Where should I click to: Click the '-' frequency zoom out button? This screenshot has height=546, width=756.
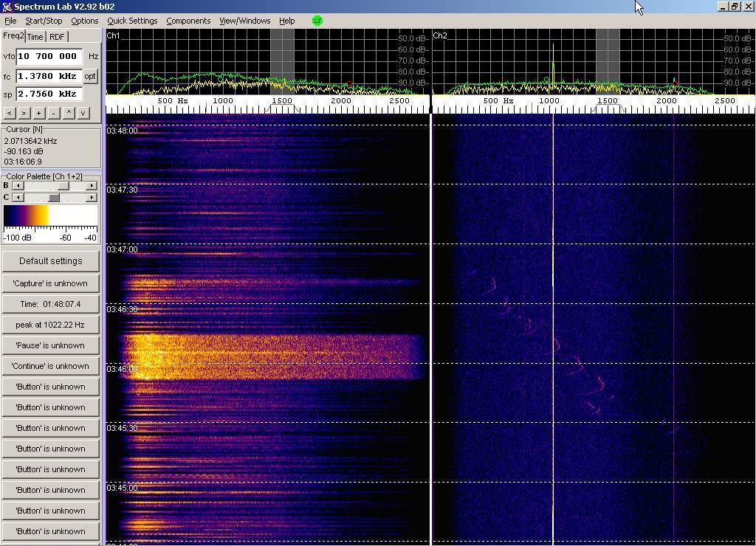tap(53, 113)
